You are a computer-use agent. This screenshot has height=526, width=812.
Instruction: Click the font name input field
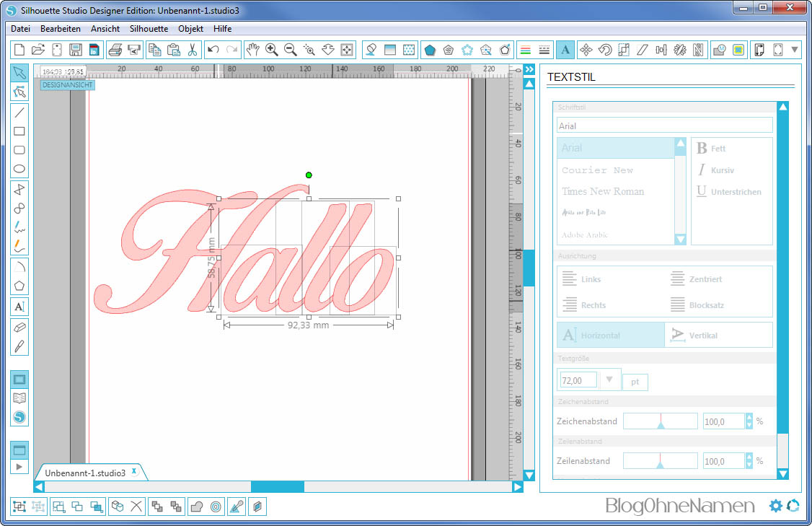[x=664, y=126]
